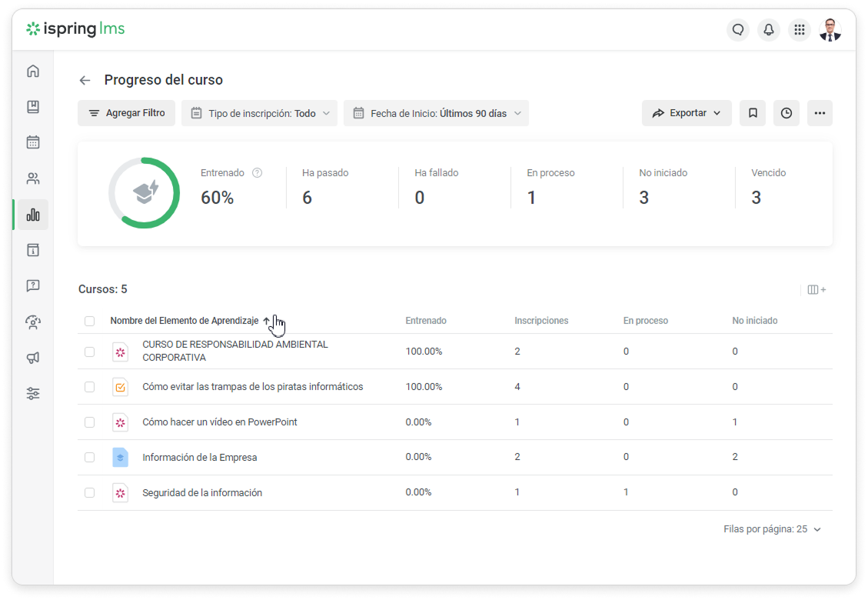This screenshot has height=600, width=868.
Task: Tick the select-all checkbox in table header
Action: [90, 322]
